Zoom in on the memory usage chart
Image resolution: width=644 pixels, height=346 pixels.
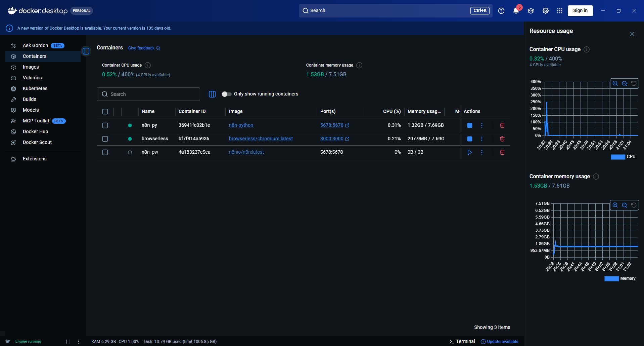(x=615, y=205)
